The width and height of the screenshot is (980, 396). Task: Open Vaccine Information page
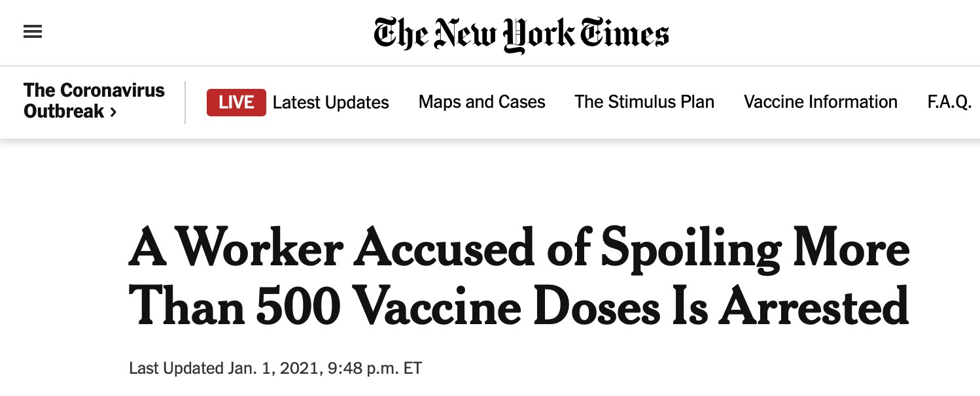[x=820, y=102]
